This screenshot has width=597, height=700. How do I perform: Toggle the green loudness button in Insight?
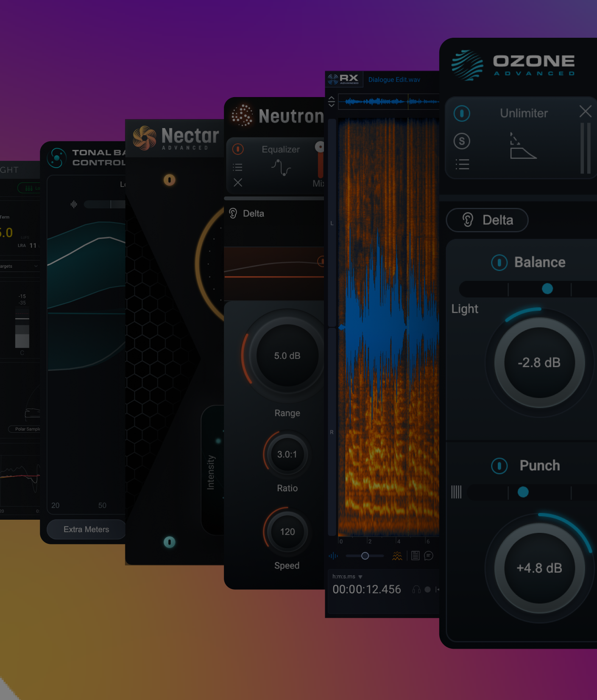[29, 188]
